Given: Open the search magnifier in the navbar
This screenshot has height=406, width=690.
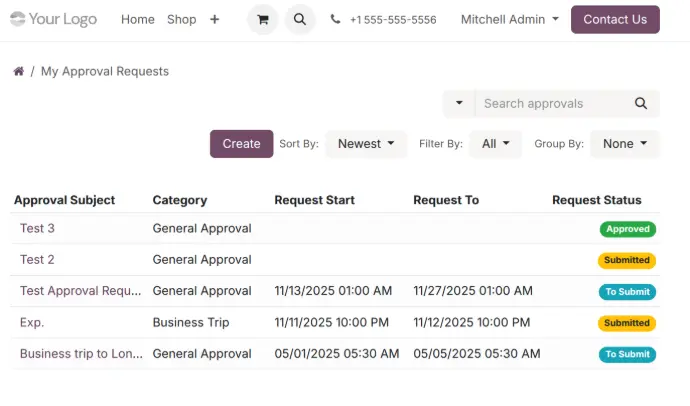Looking at the screenshot, I should (300, 19).
